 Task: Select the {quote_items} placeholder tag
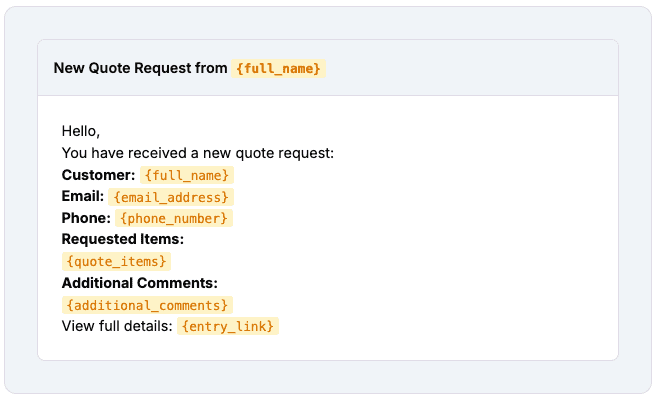(116, 261)
